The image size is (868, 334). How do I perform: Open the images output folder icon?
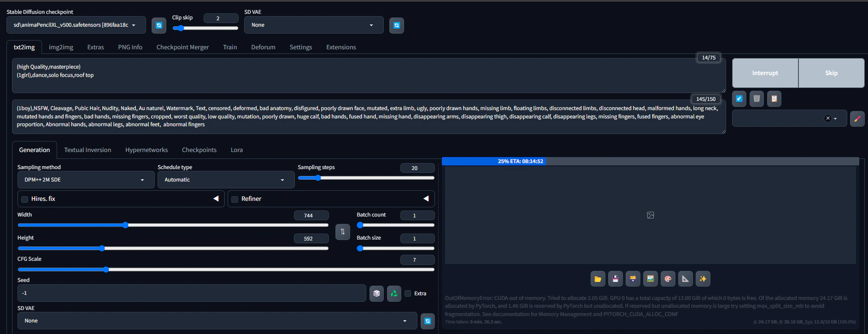(x=598, y=279)
